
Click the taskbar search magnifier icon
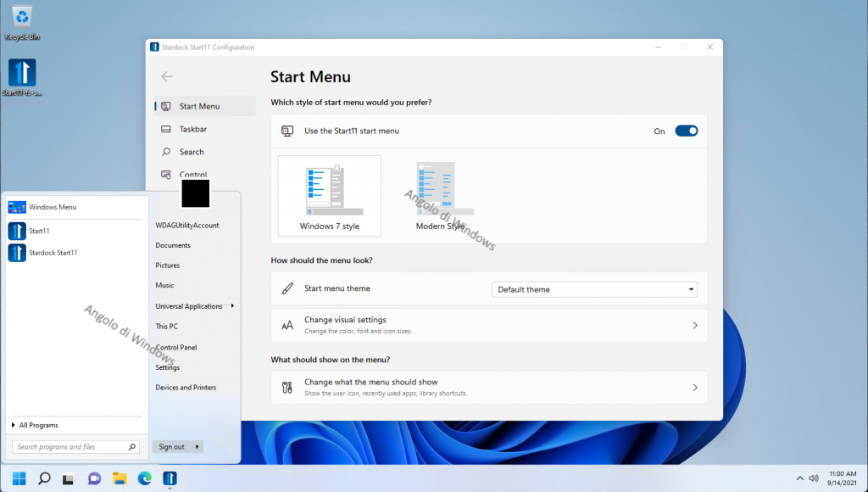(x=44, y=478)
